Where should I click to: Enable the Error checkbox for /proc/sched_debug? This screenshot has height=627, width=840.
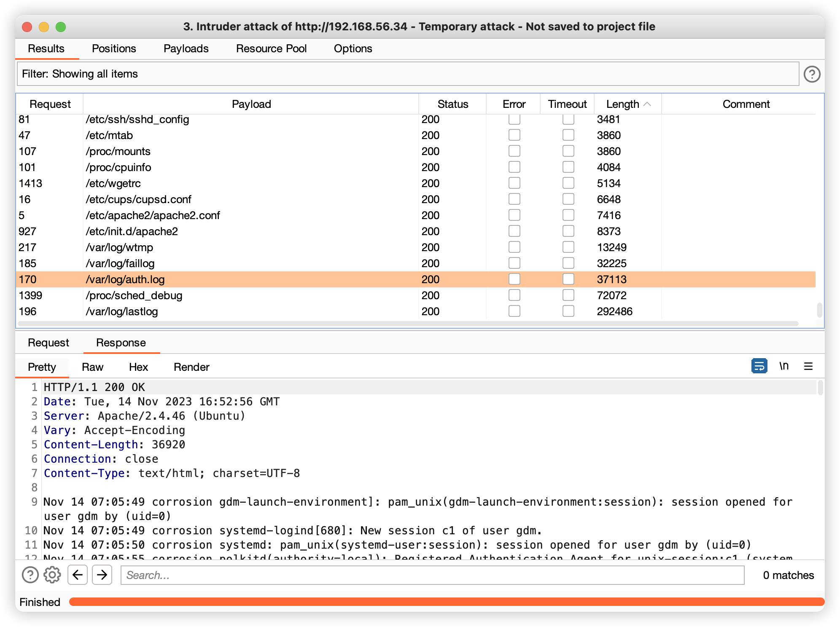(514, 295)
